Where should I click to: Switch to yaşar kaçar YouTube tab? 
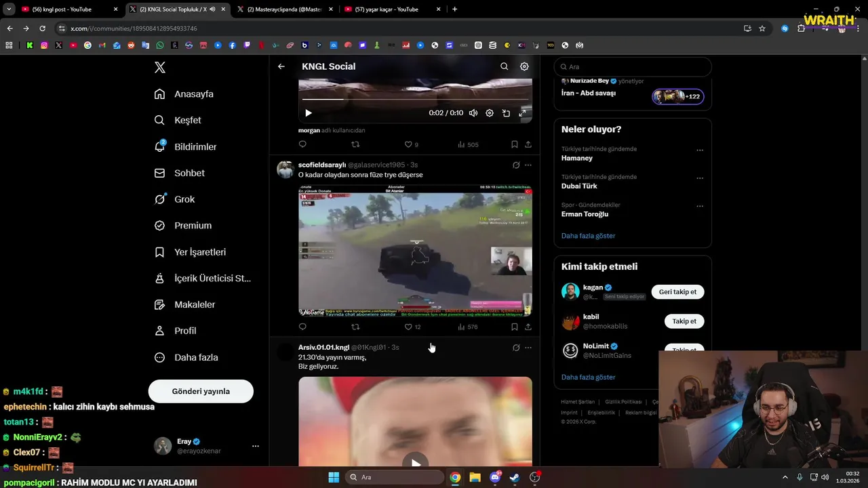(x=393, y=9)
